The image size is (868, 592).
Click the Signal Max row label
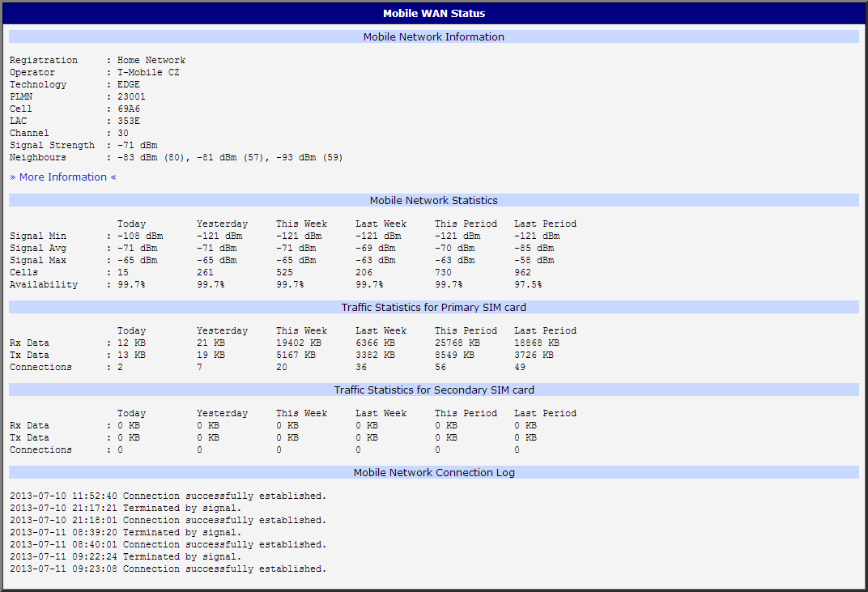pos(37,261)
